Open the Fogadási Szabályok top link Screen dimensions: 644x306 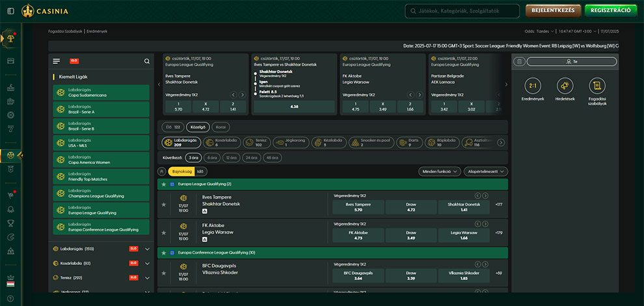pyautogui.click(x=66, y=31)
